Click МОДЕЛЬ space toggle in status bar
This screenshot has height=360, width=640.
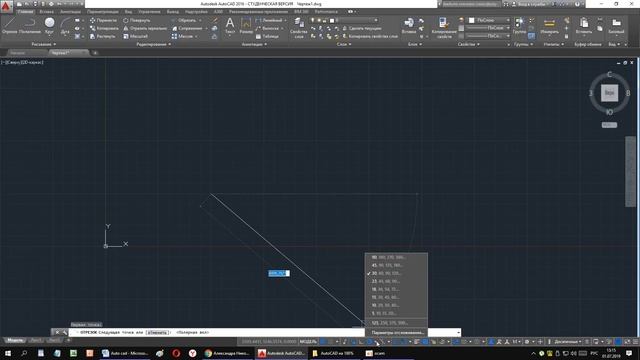coord(308,342)
